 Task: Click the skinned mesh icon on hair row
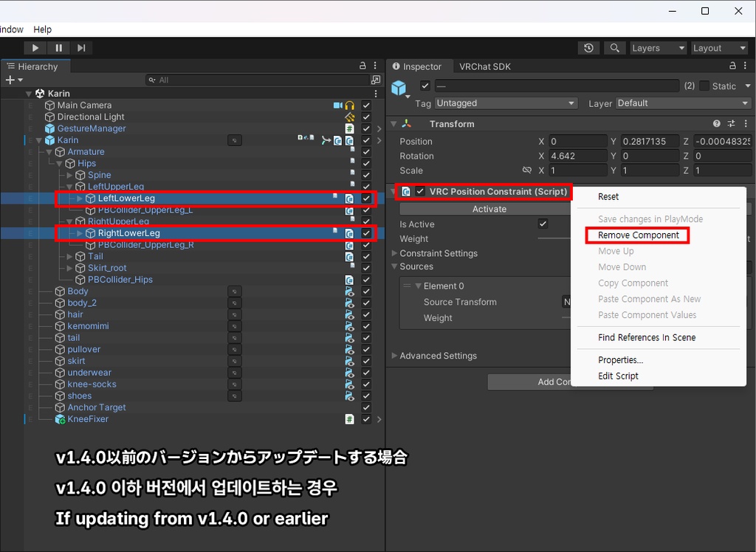coord(349,314)
